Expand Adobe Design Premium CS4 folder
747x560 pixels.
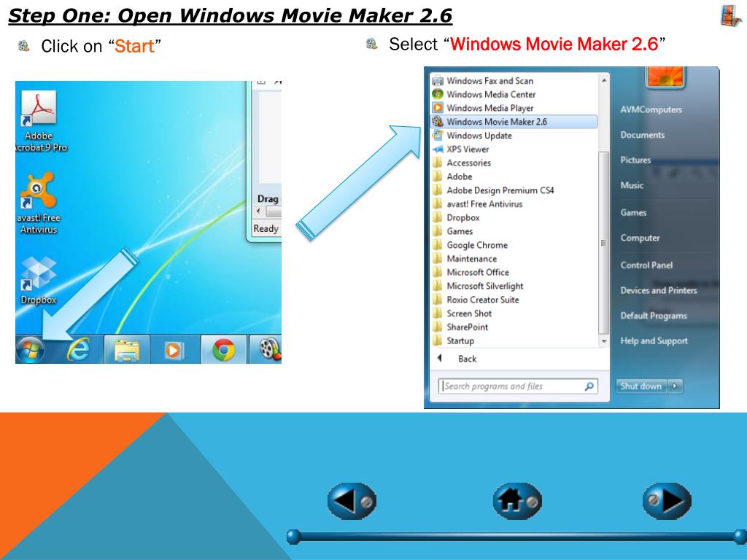(514, 190)
